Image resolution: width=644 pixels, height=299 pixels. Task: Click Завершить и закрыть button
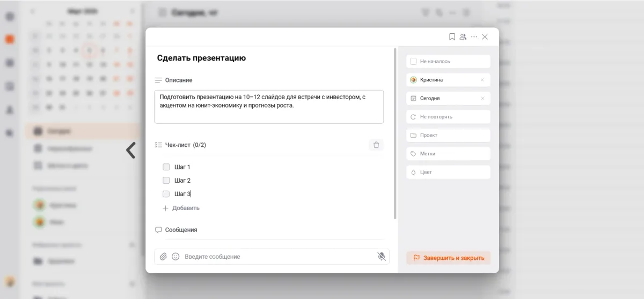pyautogui.click(x=448, y=258)
